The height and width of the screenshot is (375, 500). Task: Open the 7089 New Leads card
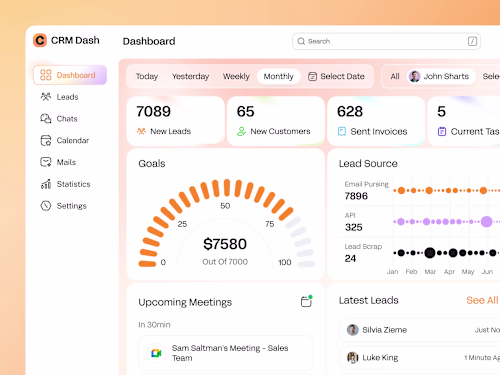point(175,121)
